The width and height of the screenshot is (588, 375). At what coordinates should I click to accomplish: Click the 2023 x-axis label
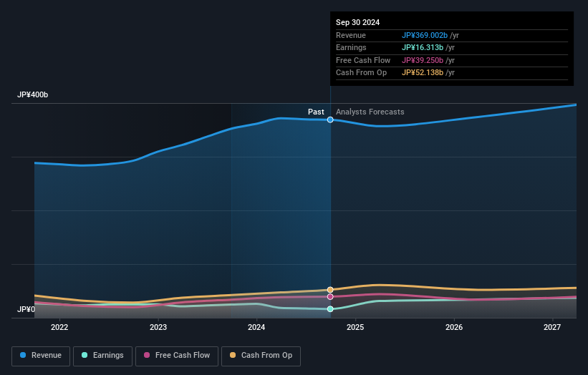[x=158, y=328]
